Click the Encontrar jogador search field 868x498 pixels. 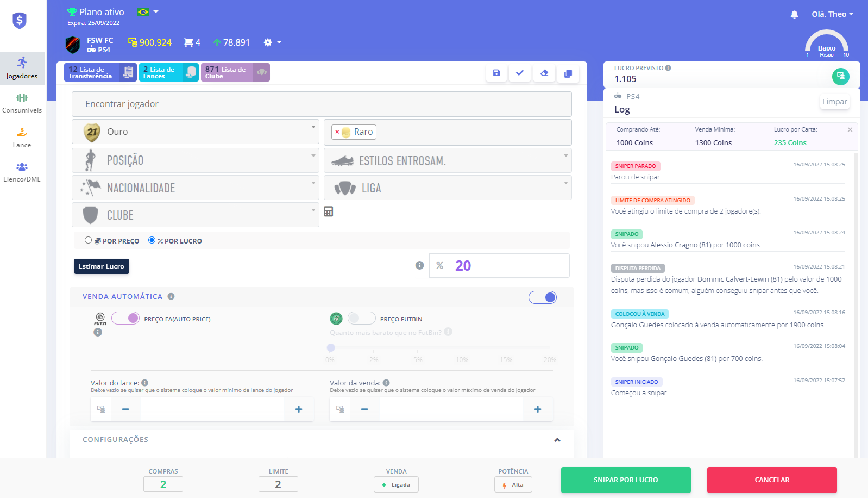coord(322,104)
